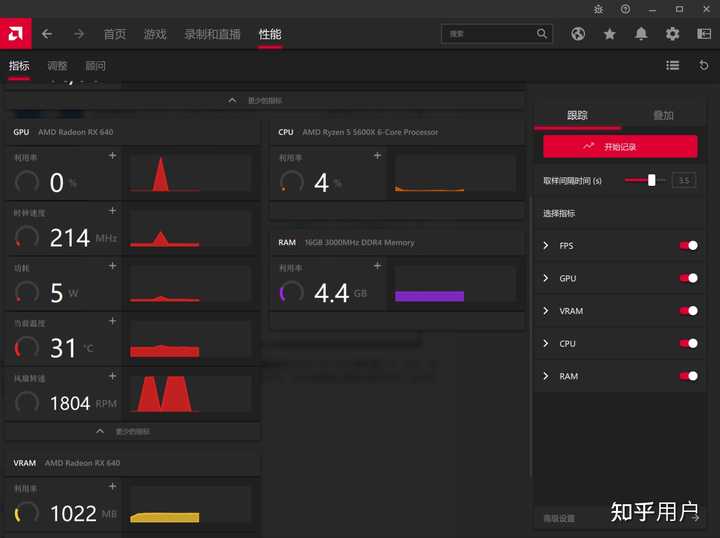Select the 指标 metrics sub-tab
The width and height of the screenshot is (720, 538).
pyautogui.click(x=19, y=66)
